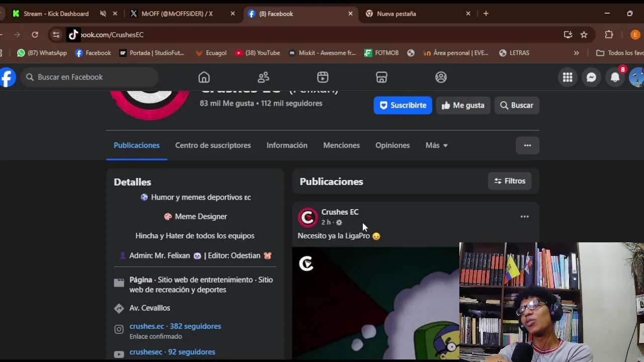
Task: Click in the Buscar en Facebook search field
Action: tap(91, 77)
